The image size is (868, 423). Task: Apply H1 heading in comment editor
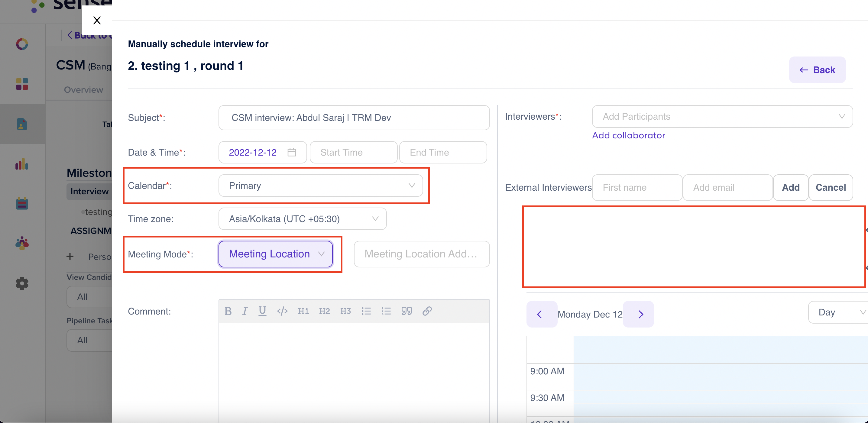tap(303, 311)
